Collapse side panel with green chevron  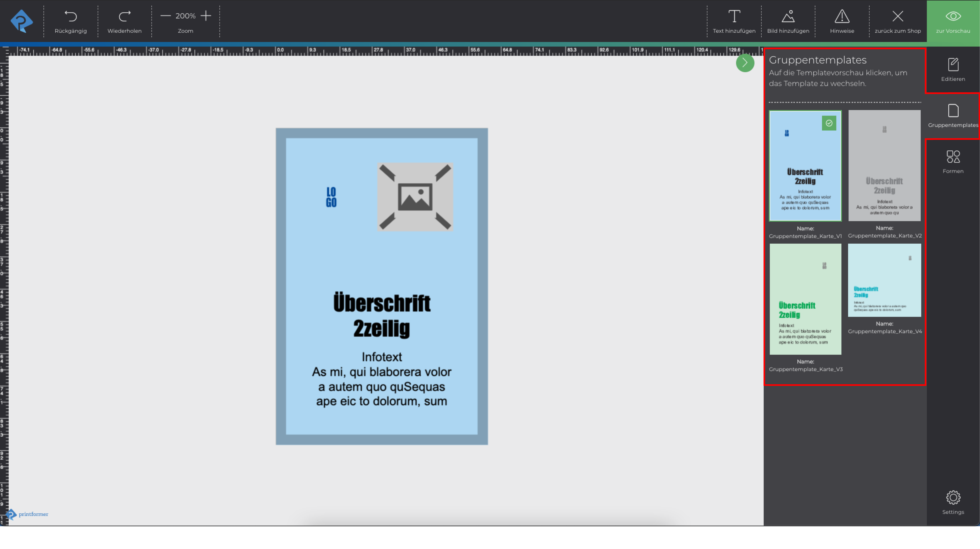(x=745, y=63)
